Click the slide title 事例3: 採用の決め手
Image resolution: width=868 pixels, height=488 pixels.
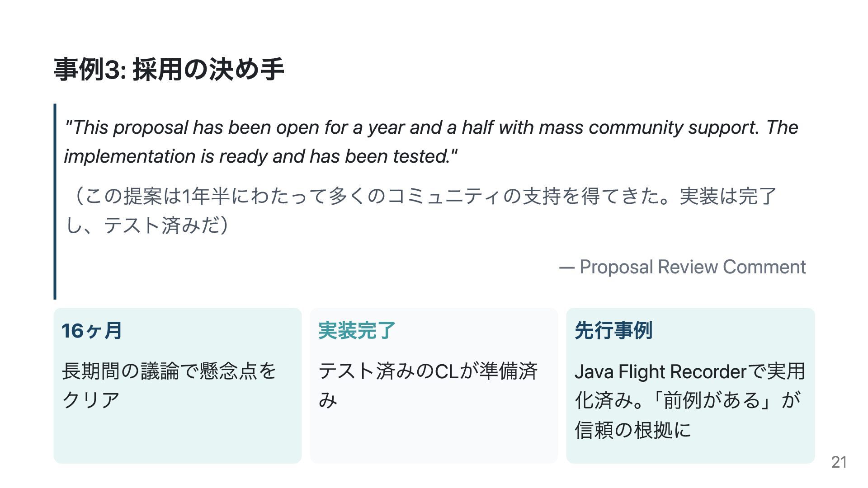[x=169, y=69]
